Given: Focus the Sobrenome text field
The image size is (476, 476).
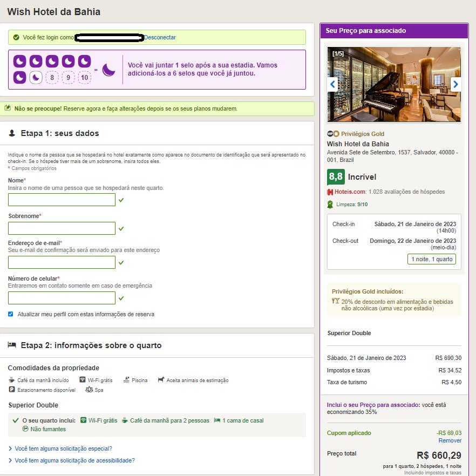Looking at the screenshot, I should click(62, 228).
